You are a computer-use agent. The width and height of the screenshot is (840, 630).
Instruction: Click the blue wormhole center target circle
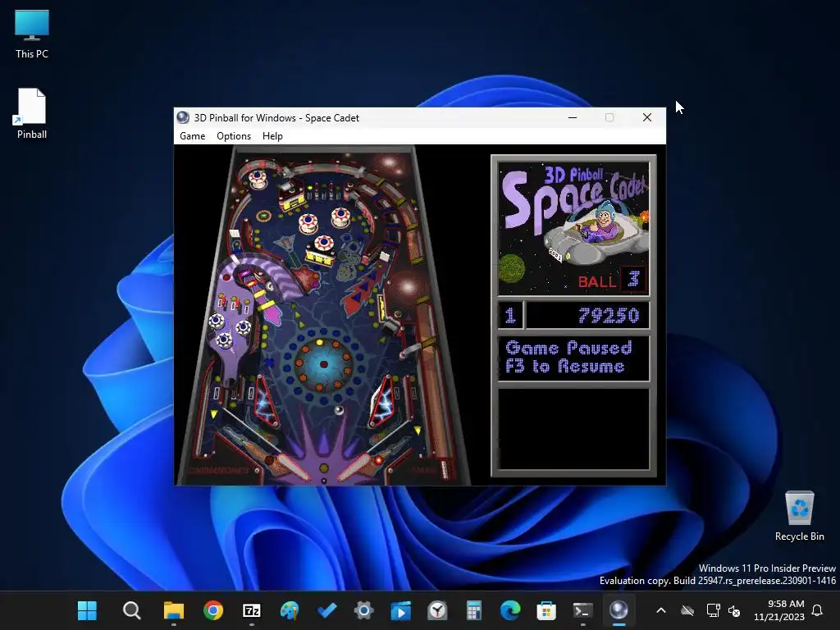click(x=323, y=364)
